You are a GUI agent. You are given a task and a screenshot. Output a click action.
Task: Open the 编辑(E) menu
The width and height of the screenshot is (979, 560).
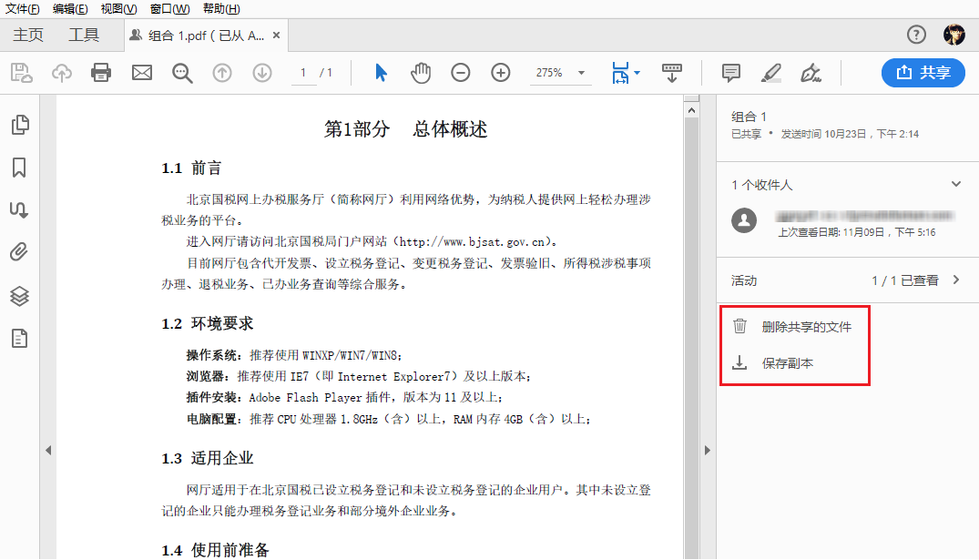[x=70, y=9]
